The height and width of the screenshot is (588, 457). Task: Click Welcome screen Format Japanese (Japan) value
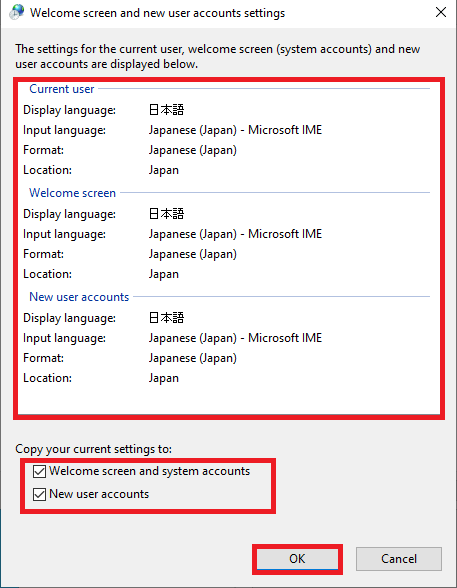(x=193, y=254)
